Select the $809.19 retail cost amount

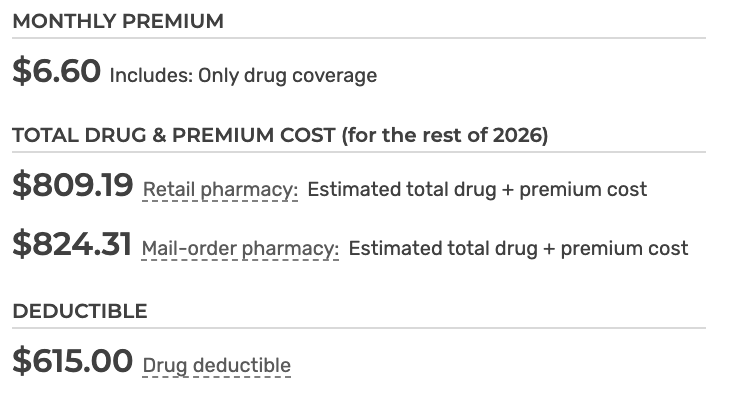coord(72,185)
